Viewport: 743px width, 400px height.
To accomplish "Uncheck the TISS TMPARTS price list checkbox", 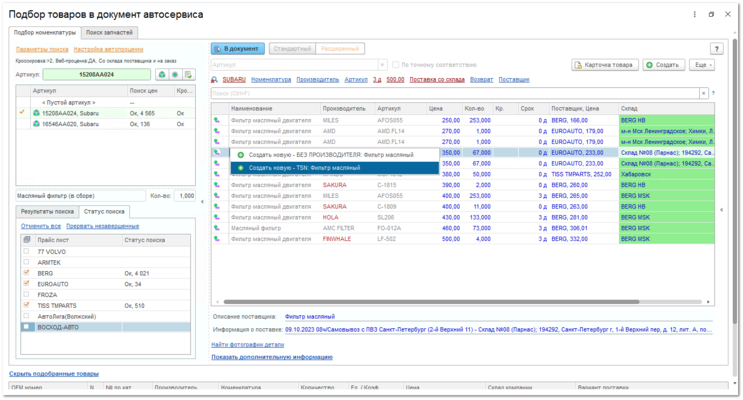I will click(x=27, y=305).
